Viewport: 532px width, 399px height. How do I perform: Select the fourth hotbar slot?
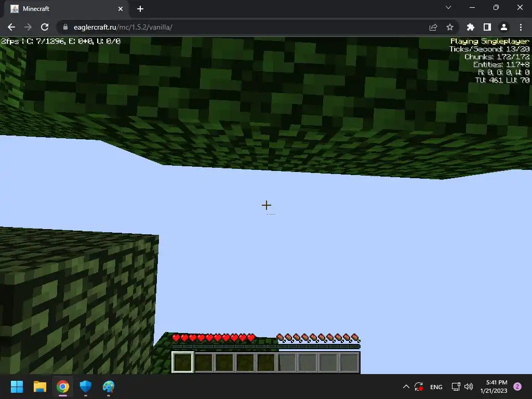click(245, 362)
